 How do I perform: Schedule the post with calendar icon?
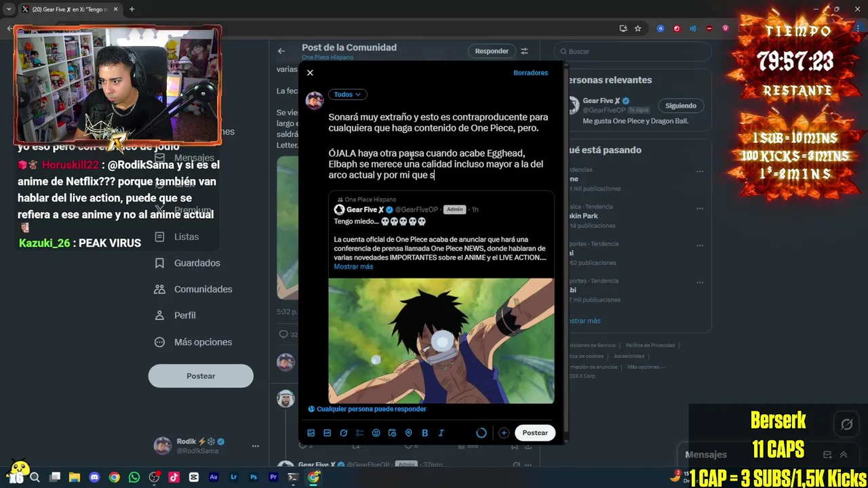tap(393, 433)
